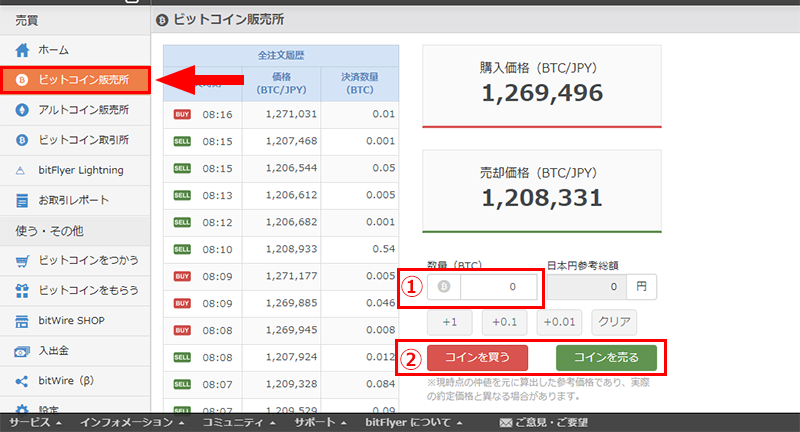Click the triangle icon beside bitFlyer Lightning
800x432 pixels.
pos(20,171)
